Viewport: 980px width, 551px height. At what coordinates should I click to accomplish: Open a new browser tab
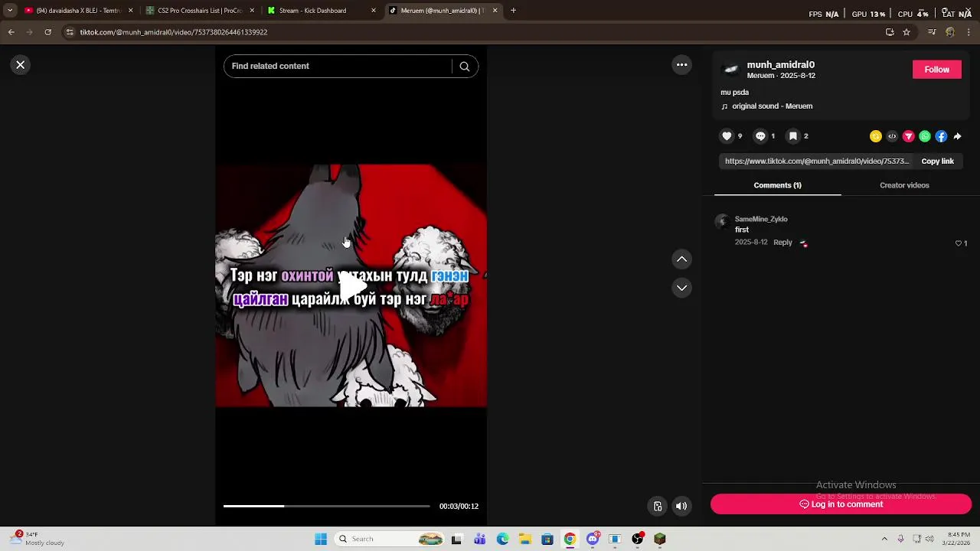click(x=513, y=11)
